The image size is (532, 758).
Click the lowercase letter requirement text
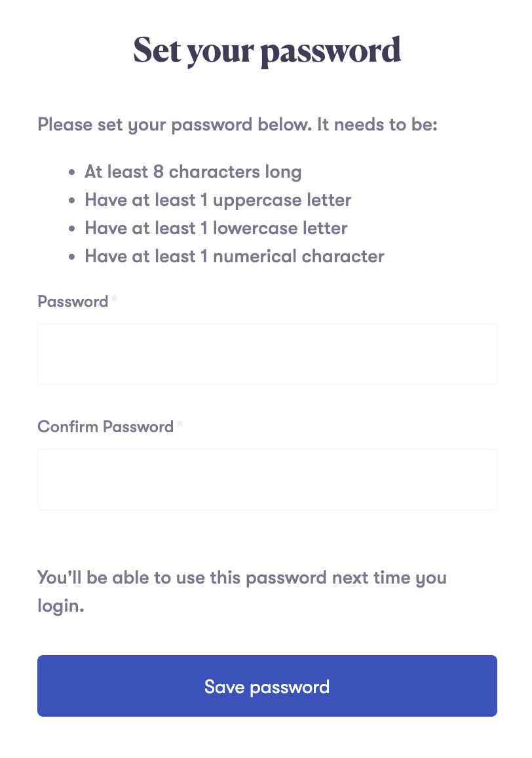(216, 228)
